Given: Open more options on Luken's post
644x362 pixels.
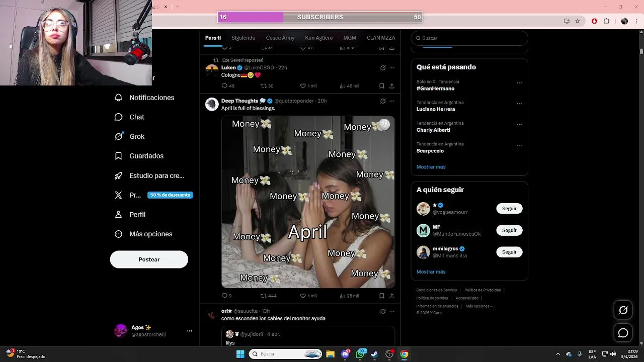Looking at the screenshot, I should coord(392,68).
